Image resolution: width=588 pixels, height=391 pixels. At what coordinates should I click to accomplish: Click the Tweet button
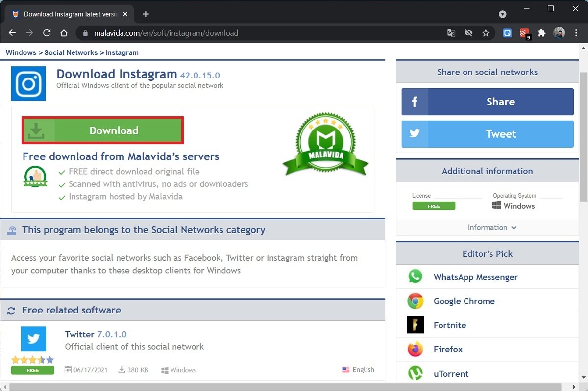[488, 134]
